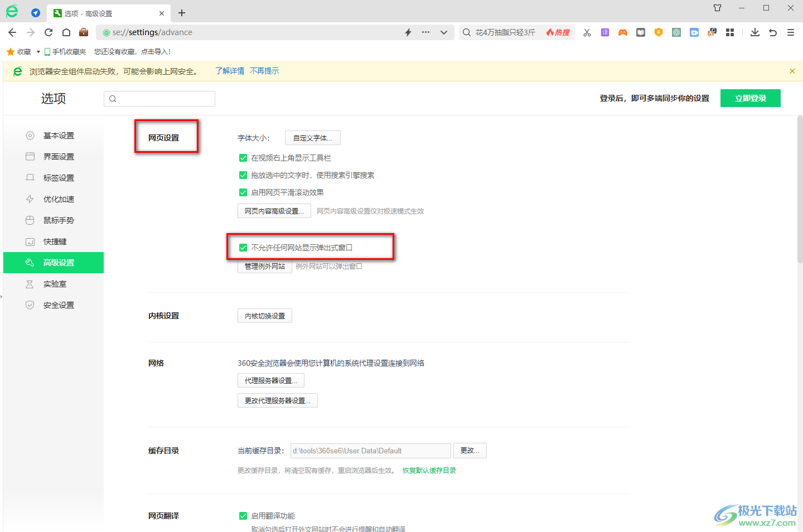Toggle 启用网页平滑滚动效果 checkbox

(x=243, y=192)
